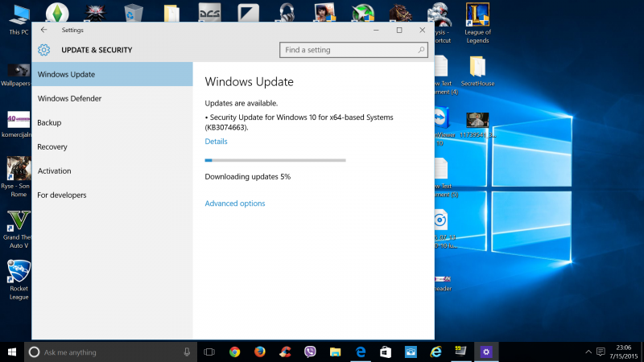Open Microsoft Edge from the taskbar
Screen dimensions: 644x362
click(x=361, y=352)
